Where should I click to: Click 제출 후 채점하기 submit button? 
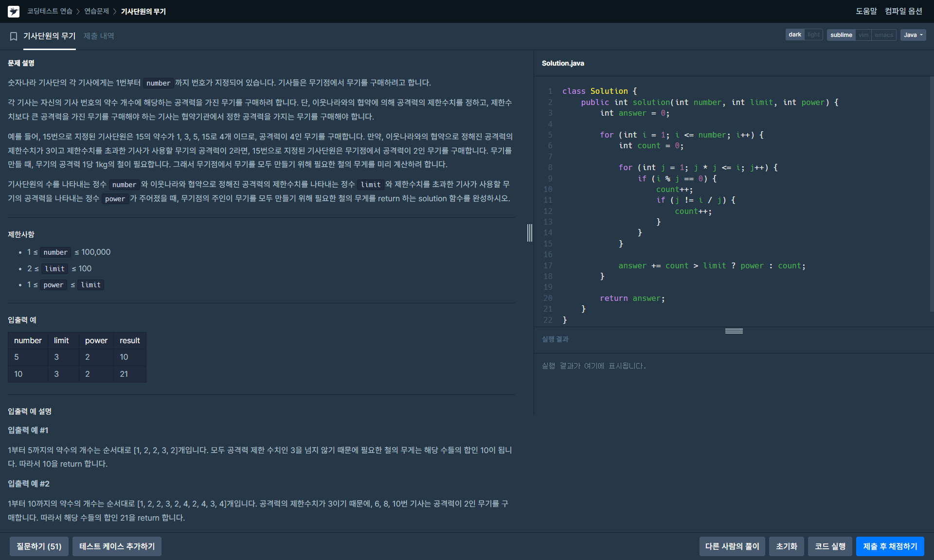point(890,546)
